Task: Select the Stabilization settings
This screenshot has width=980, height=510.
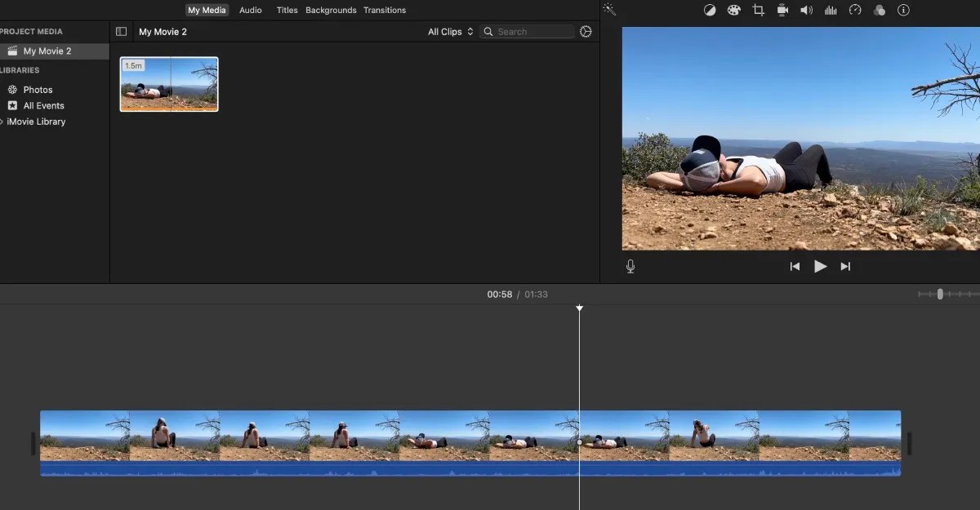Action: 782,10
